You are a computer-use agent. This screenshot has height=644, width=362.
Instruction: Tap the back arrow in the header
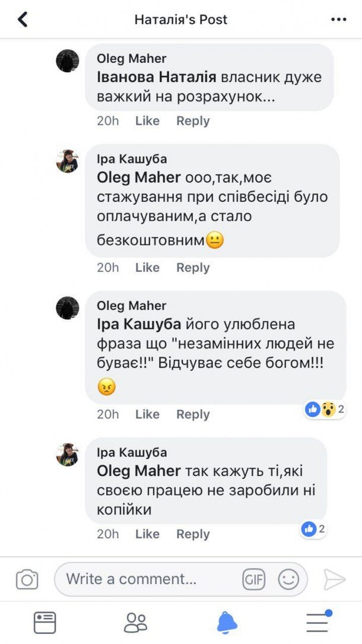[x=23, y=20]
